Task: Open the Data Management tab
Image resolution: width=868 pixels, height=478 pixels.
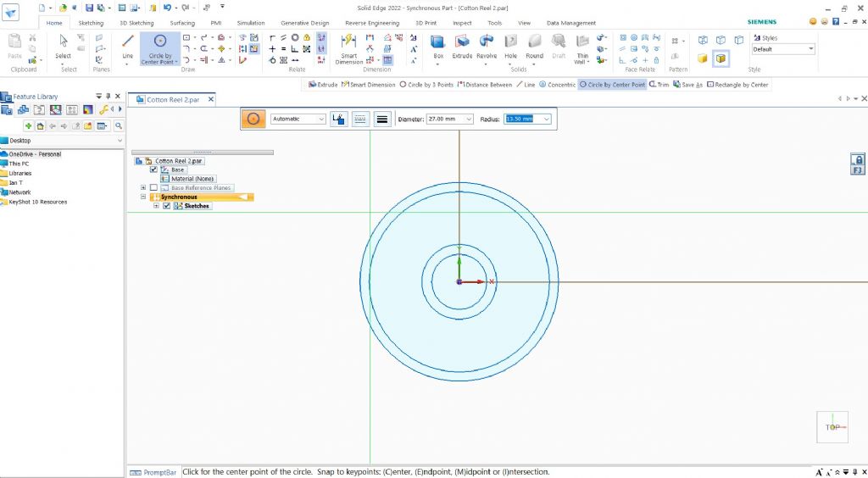Action: (x=571, y=23)
